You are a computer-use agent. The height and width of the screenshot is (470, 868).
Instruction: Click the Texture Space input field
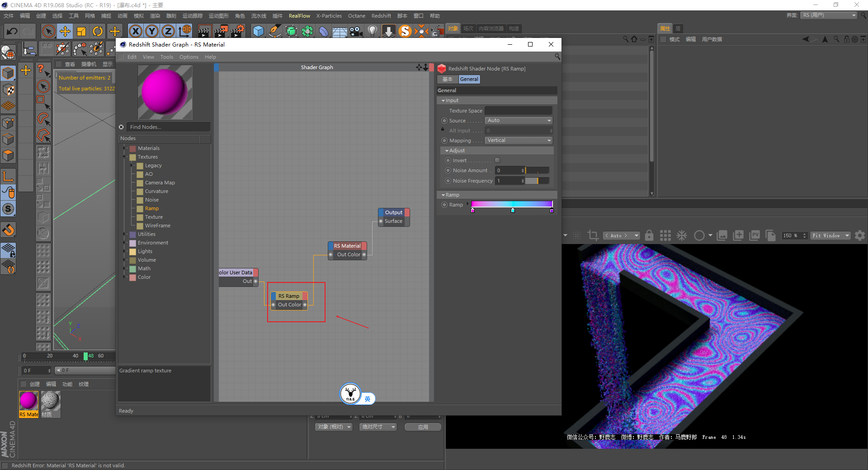point(519,111)
